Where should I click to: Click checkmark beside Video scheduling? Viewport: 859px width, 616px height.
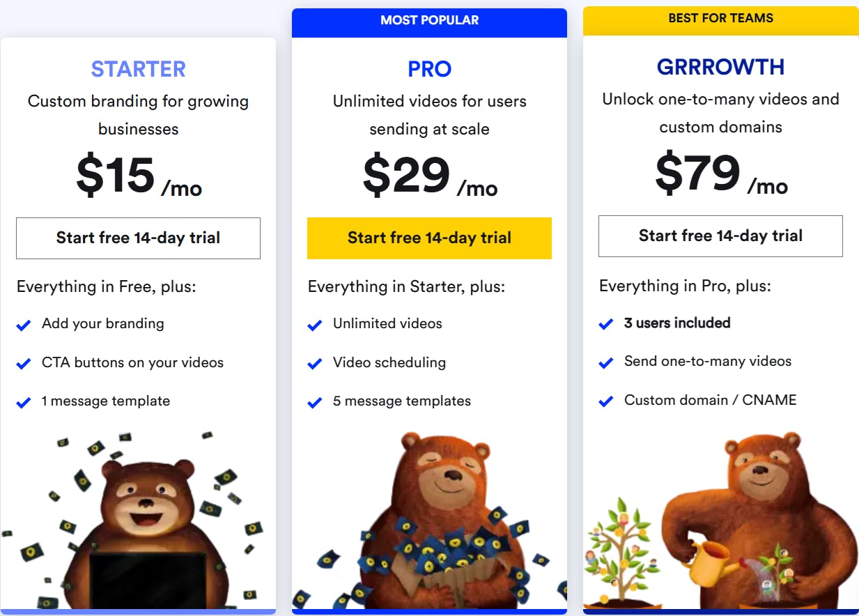[315, 364]
